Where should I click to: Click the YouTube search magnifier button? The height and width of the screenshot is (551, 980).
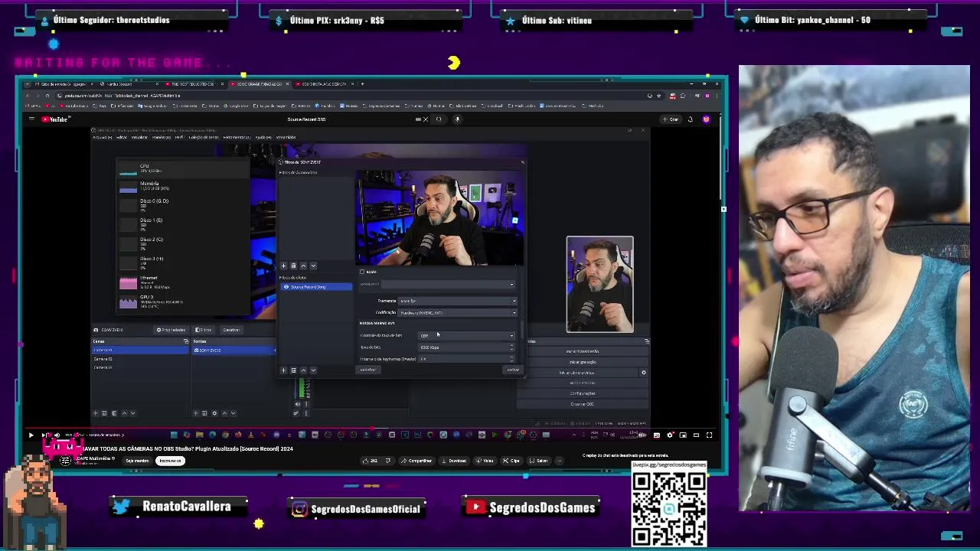coord(439,119)
